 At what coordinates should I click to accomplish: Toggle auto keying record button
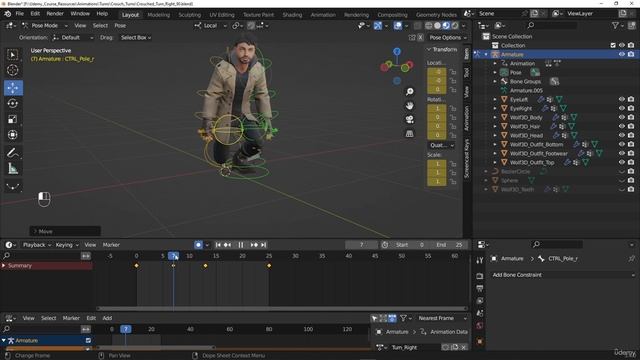198,245
